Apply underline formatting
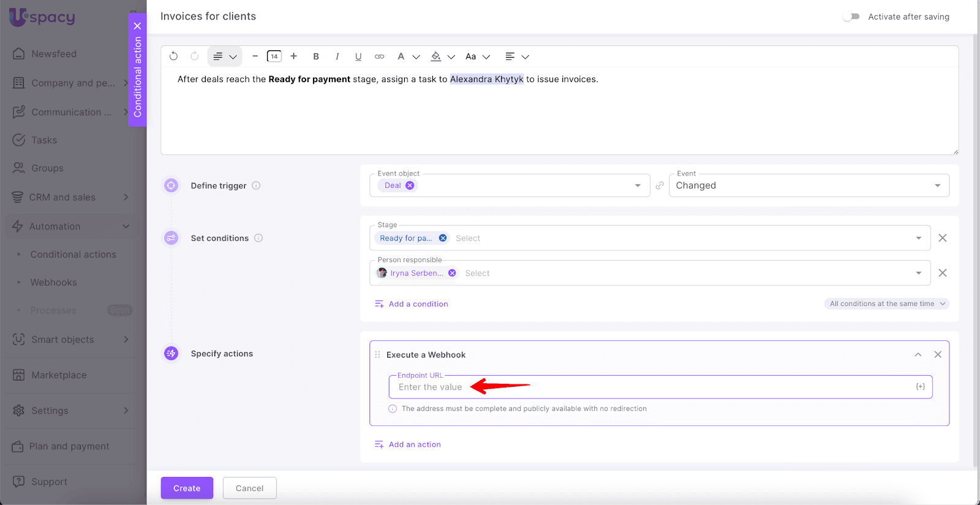 (358, 56)
